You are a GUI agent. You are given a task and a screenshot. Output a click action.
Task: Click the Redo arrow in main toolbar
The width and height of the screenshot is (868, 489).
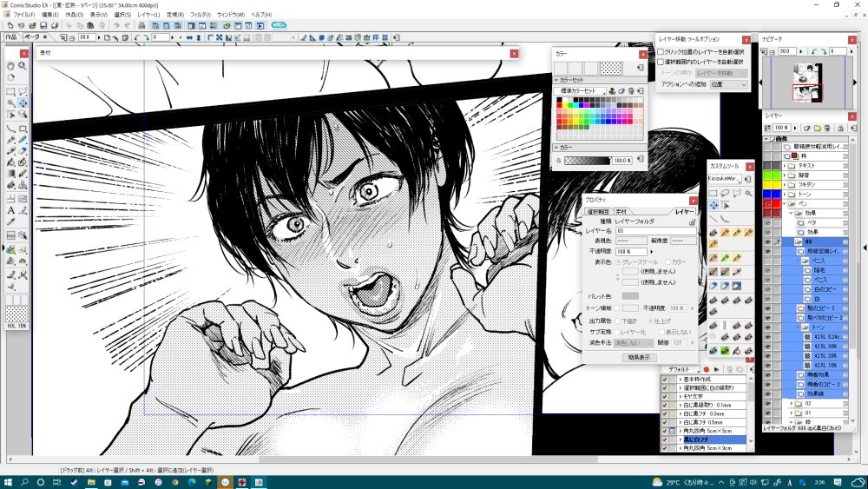128,25
